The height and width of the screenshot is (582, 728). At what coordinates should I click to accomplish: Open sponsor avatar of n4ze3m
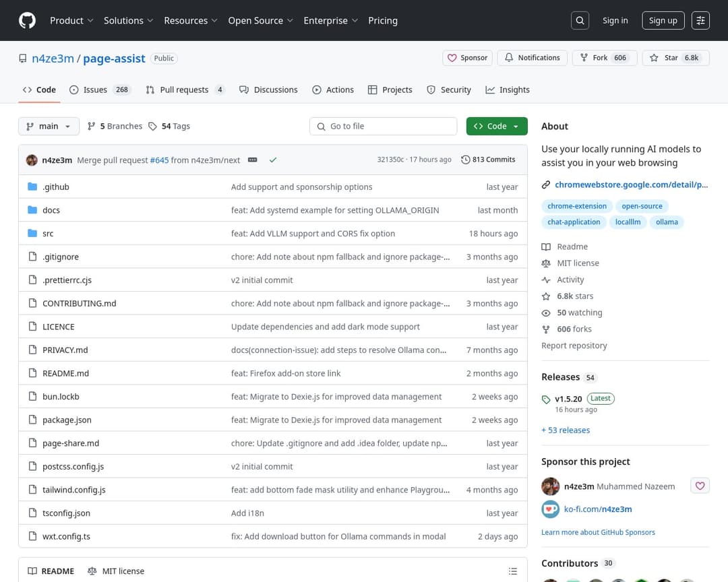(x=550, y=486)
